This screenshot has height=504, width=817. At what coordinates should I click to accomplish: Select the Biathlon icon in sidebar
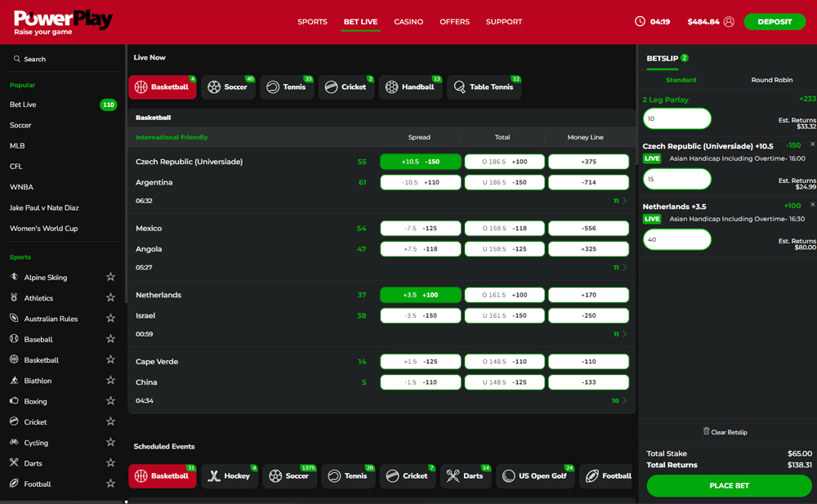tap(14, 380)
